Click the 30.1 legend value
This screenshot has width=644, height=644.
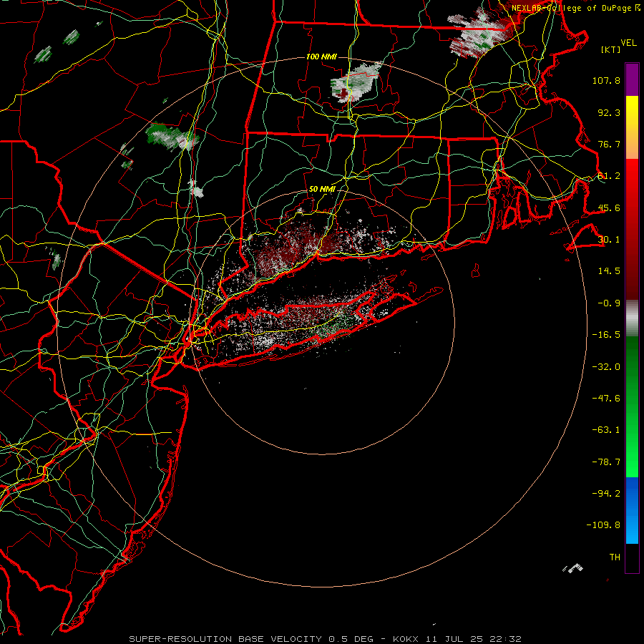tap(609, 240)
